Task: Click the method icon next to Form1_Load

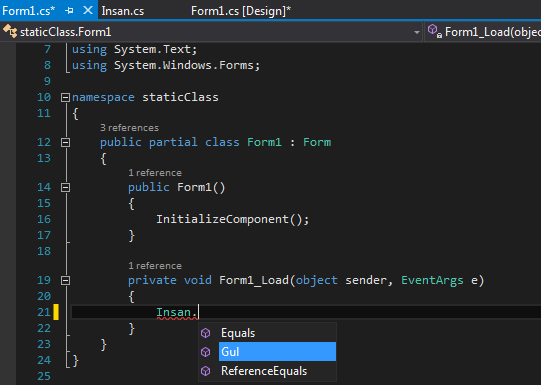Action: [x=434, y=31]
